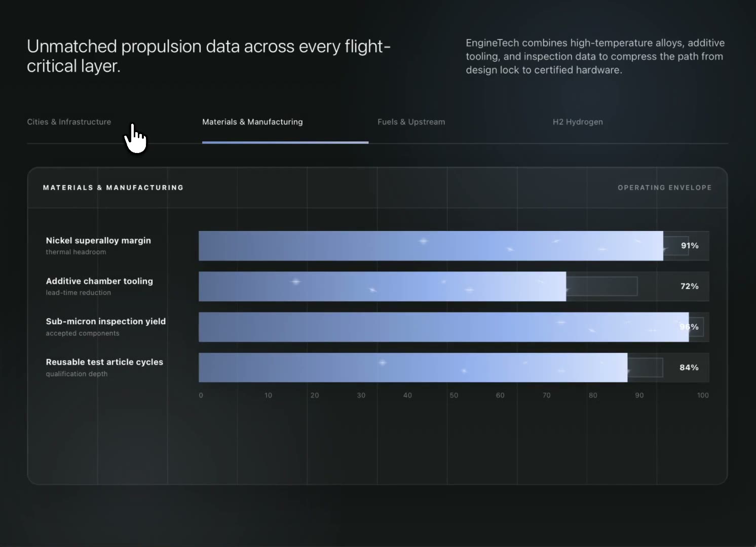Screen dimensions: 756x547
Task: Click the "qualification depth" subtitle
Action: [77, 374]
